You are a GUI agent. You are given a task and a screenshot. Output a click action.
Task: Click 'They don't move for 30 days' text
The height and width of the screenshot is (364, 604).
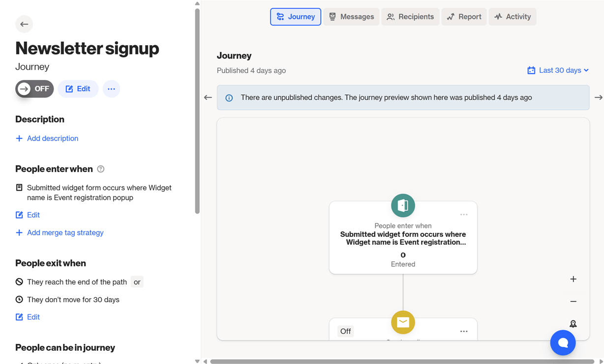coord(73,300)
